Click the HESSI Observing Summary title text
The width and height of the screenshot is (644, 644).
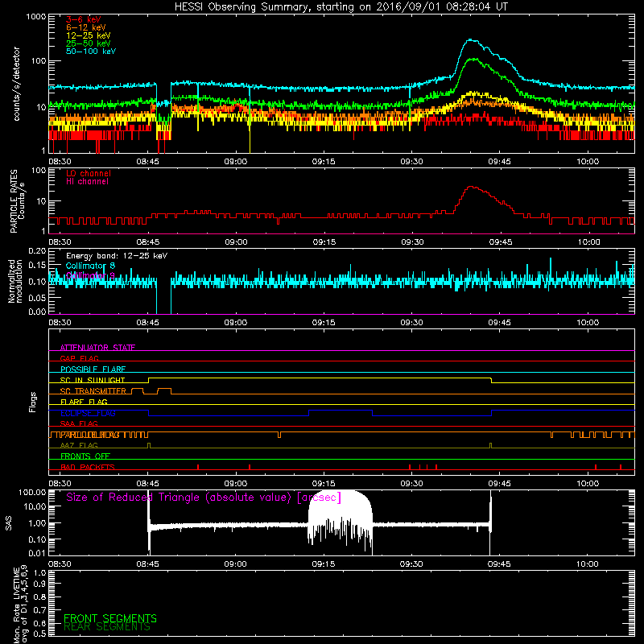tap(341, 7)
